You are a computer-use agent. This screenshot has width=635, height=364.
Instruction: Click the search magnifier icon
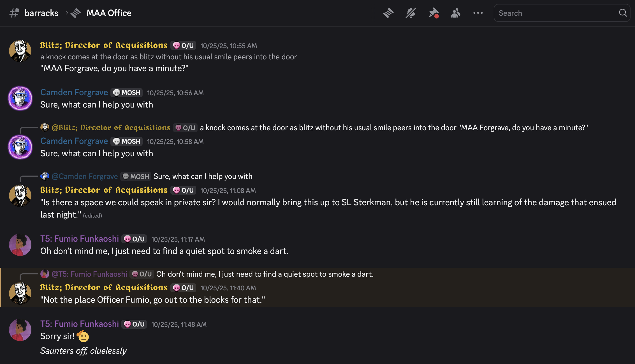coord(623,13)
